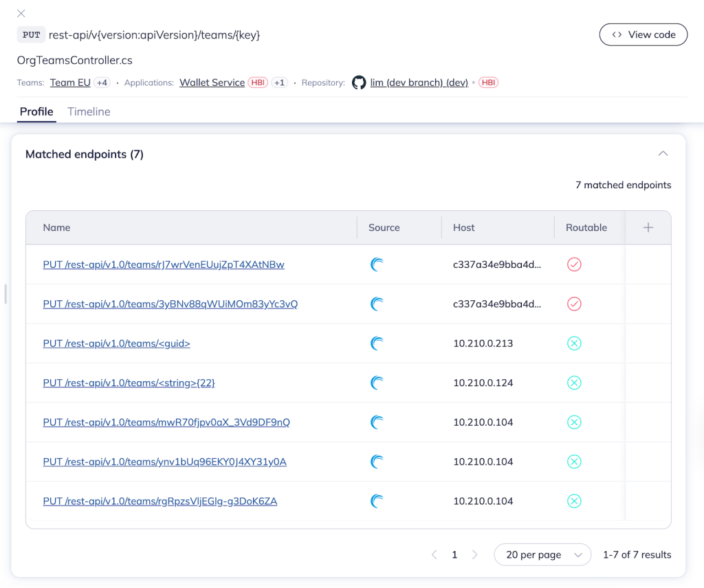The image size is (704, 588).
Task: Open the Wallet Service application link
Action: pyautogui.click(x=212, y=82)
